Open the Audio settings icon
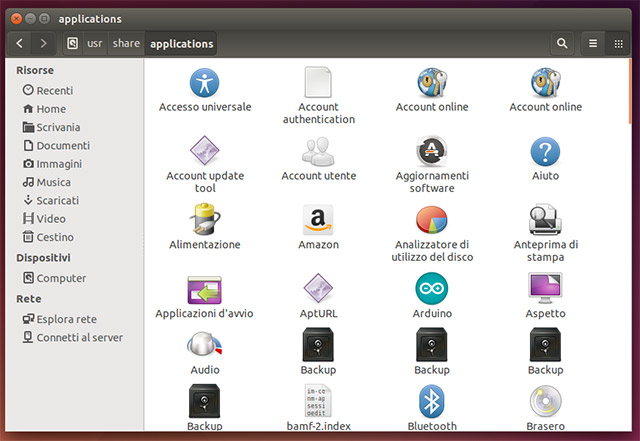640x441 pixels. tap(204, 345)
